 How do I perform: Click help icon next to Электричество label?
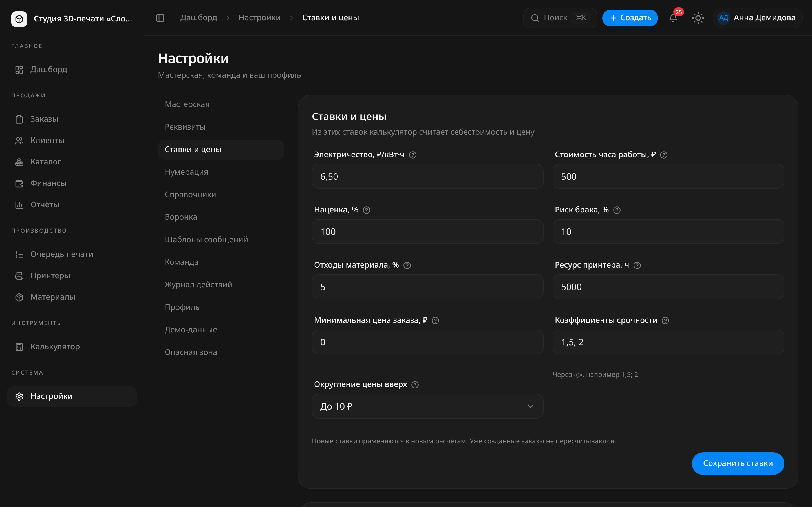[x=413, y=155]
